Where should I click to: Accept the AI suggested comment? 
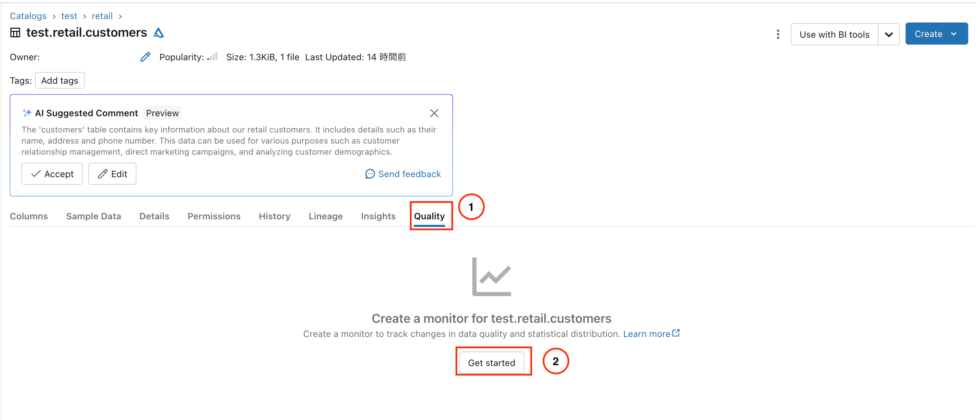pos(52,174)
